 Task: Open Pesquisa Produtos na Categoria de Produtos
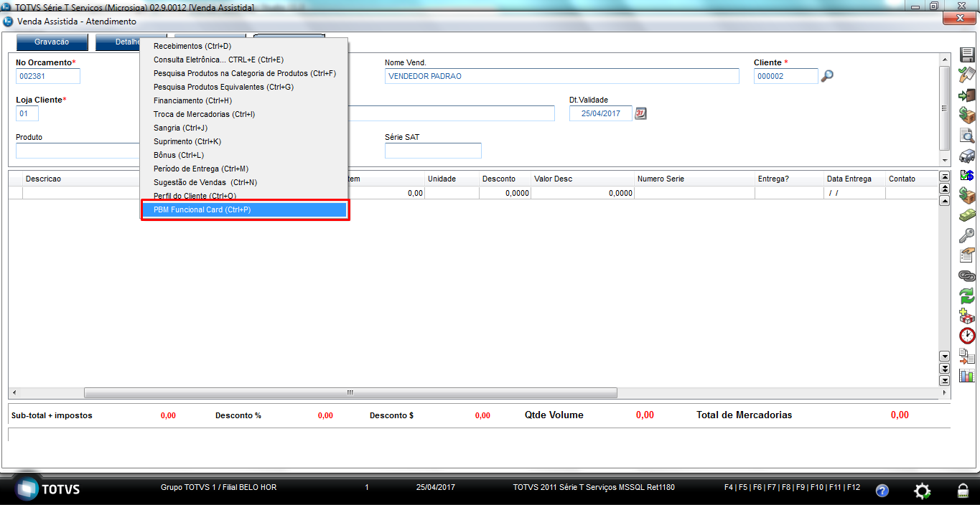pyautogui.click(x=244, y=73)
